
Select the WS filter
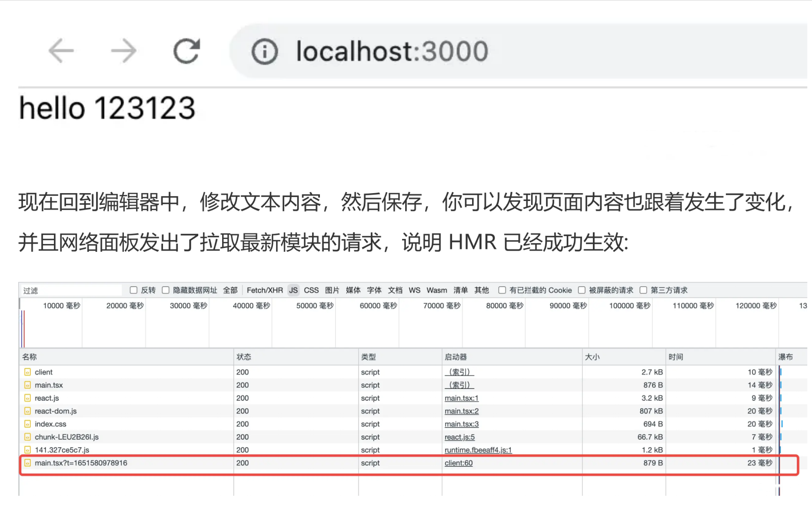[415, 290]
